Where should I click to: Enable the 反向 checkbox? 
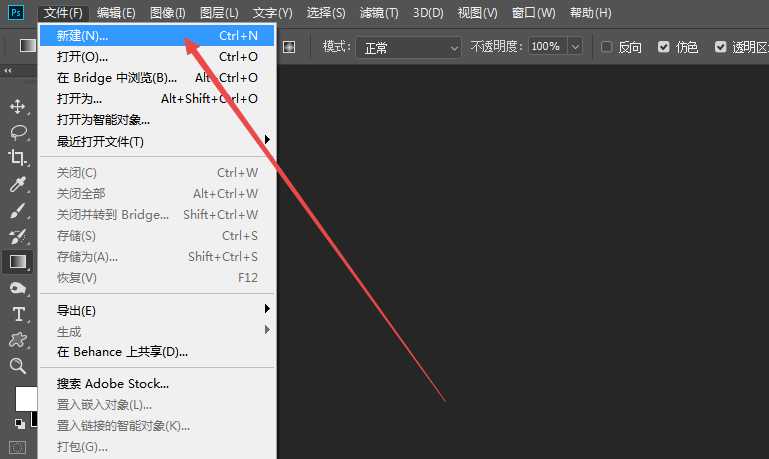(607, 47)
